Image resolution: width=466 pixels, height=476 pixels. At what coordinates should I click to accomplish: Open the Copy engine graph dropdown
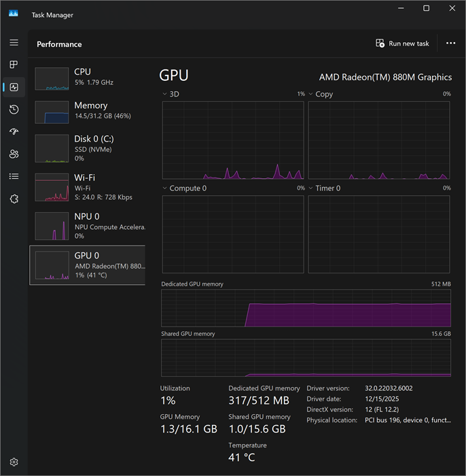point(310,94)
